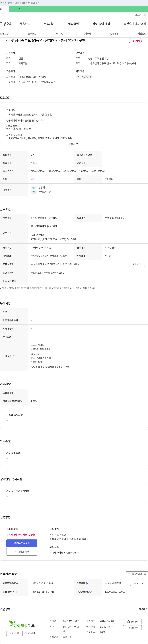Select 우대 badge next to 한식조리기능사
The width and height of the screenshot is (148, 644).
[x=34, y=192]
